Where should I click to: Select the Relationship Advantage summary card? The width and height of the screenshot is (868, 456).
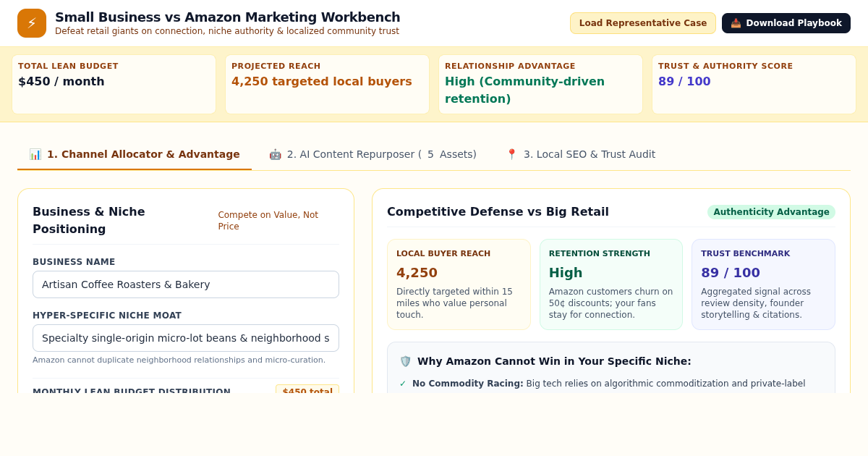click(540, 85)
